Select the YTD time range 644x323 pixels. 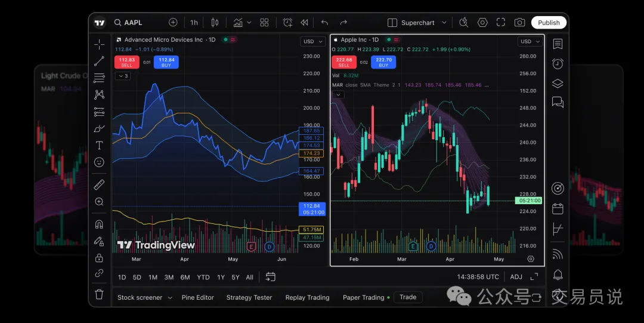click(203, 278)
